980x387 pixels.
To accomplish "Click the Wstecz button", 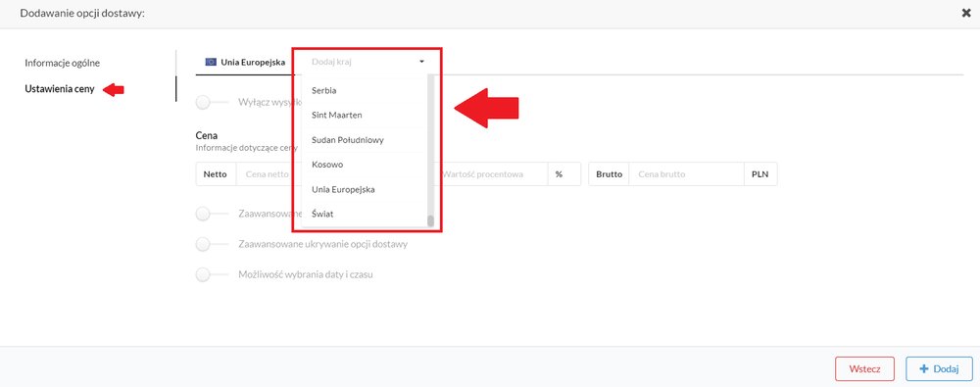I will click(864, 368).
